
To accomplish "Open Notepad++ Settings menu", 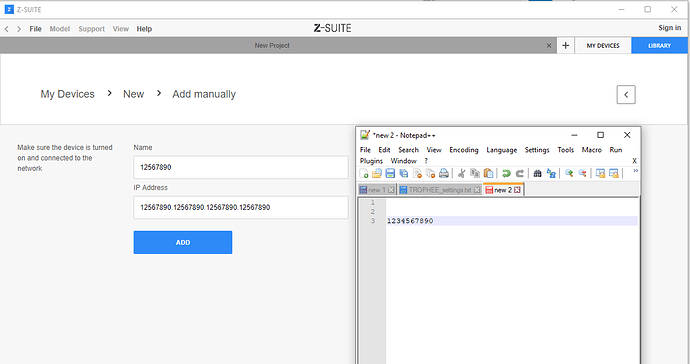I will [x=537, y=150].
